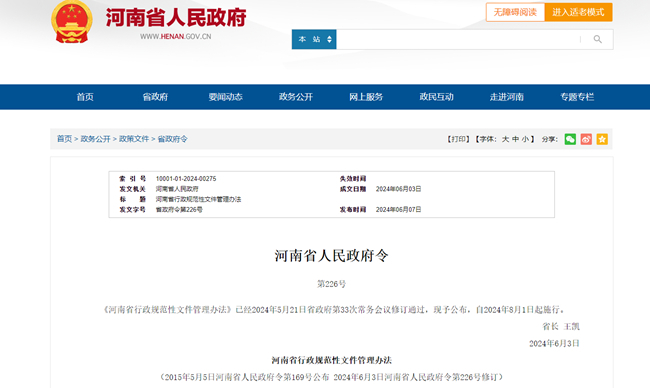Open the 要闻动态 navigation menu item
The width and height of the screenshot is (650, 388).
click(x=226, y=97)
